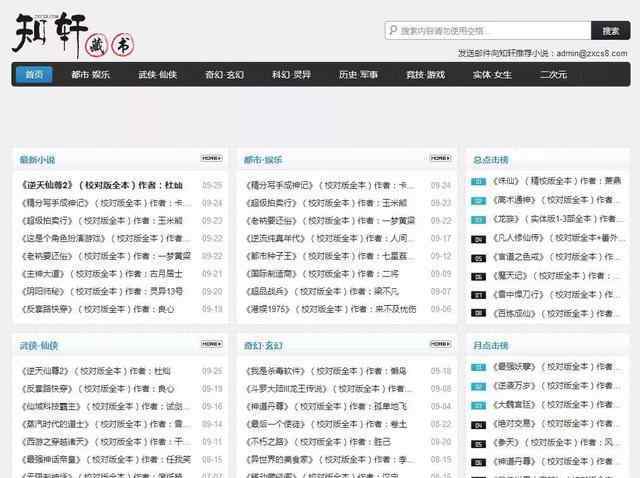Open the 二次元 navigation item
The width and height of the screenshot is (640, 478).
(553, 75)
